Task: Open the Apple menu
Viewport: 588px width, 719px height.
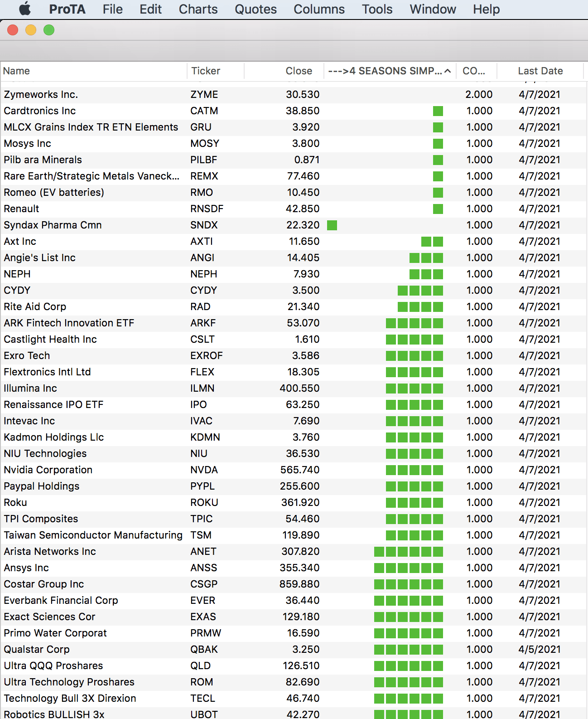Action: [25, 9]
